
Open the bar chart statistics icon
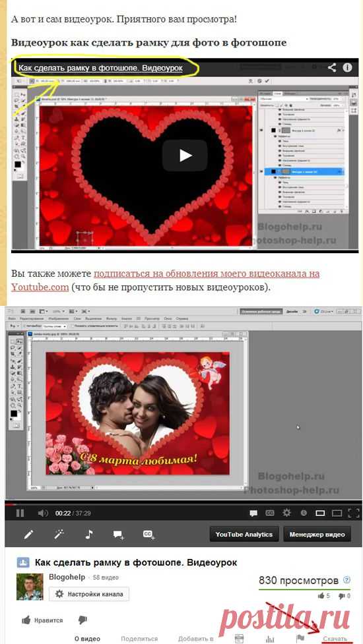click(270, 639)
